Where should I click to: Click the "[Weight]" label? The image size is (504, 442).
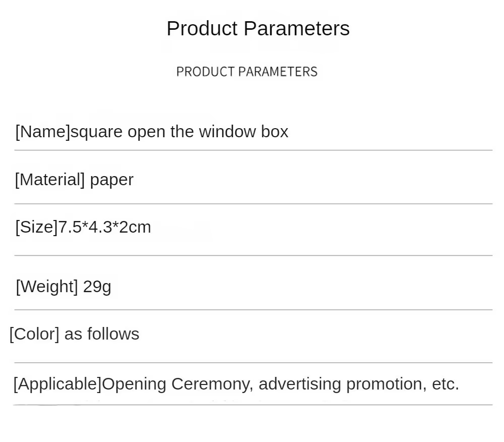point(47,287)
